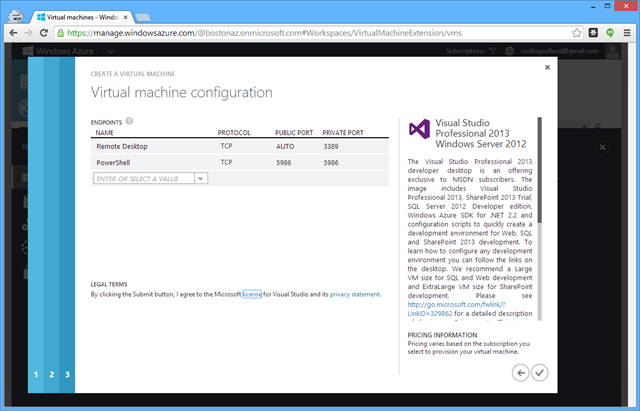Open the Microsoft license link
This screenshot has height=411, width=640.
point(251,295)
